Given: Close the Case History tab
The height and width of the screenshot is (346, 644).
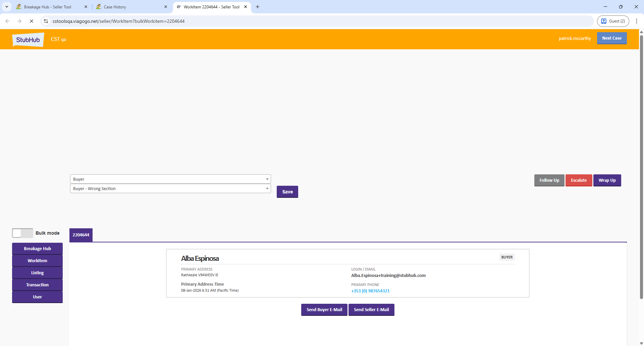Looking at the screenshot, I should tap(166, 7).
